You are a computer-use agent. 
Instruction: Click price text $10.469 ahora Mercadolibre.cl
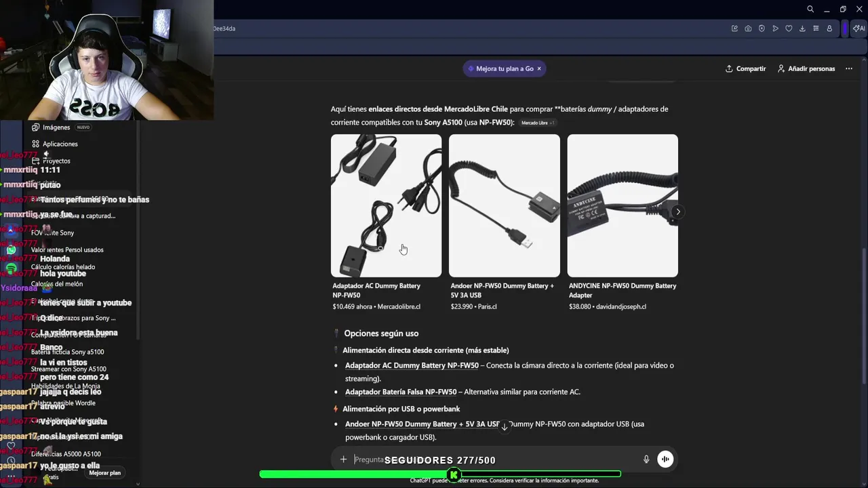pos(376,307)
